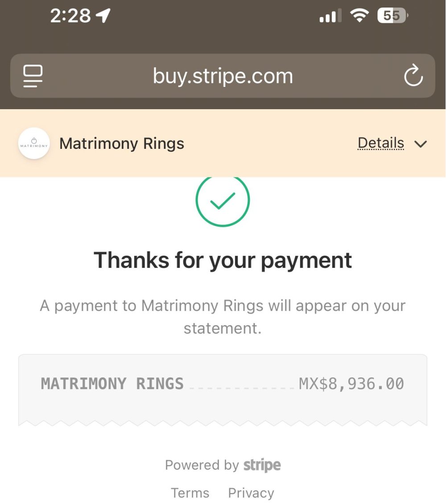This screenshot has width=446, height=504.
Task: Tap the 'Thanks for your payment' heading
Action: [x=223, y=260]
